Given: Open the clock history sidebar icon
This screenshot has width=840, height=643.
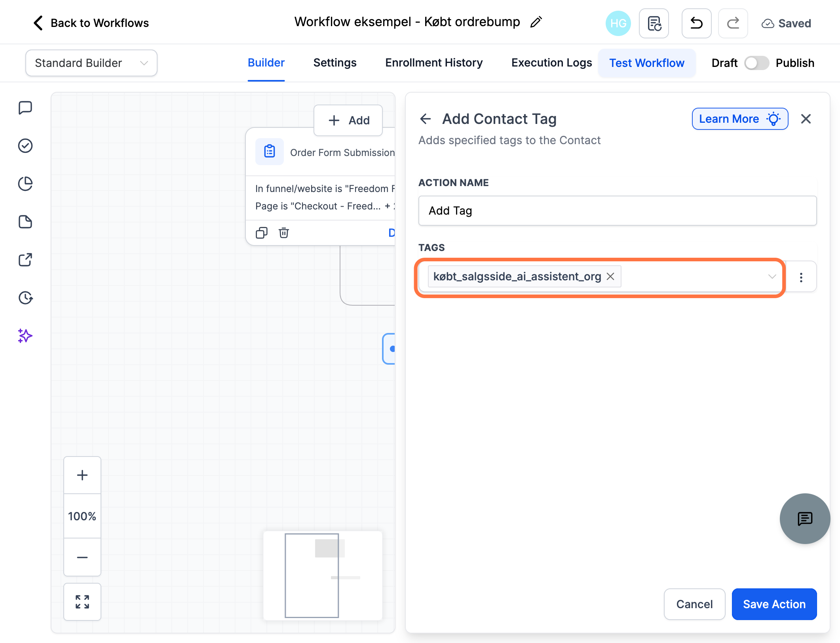Looking at the screenshot, I should pyautogui.click(x=25, y=298).
